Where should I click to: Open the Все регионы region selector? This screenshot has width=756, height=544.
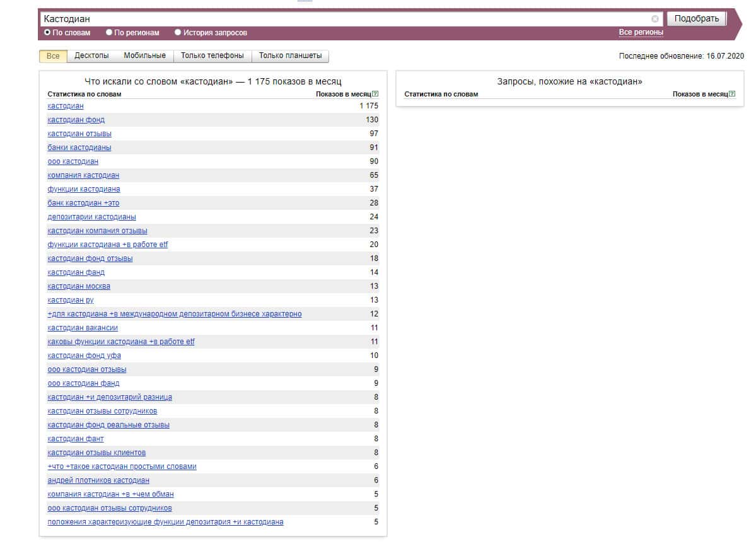pos(641,32)
